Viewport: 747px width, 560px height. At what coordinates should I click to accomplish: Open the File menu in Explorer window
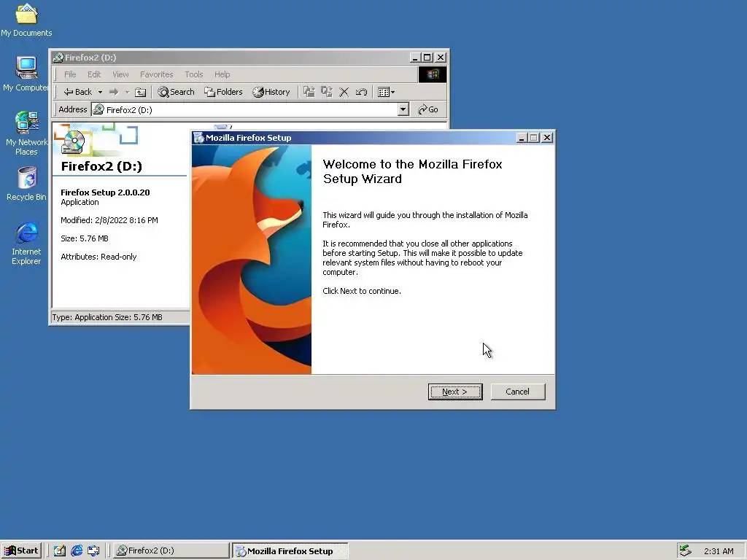pos(70,74)
